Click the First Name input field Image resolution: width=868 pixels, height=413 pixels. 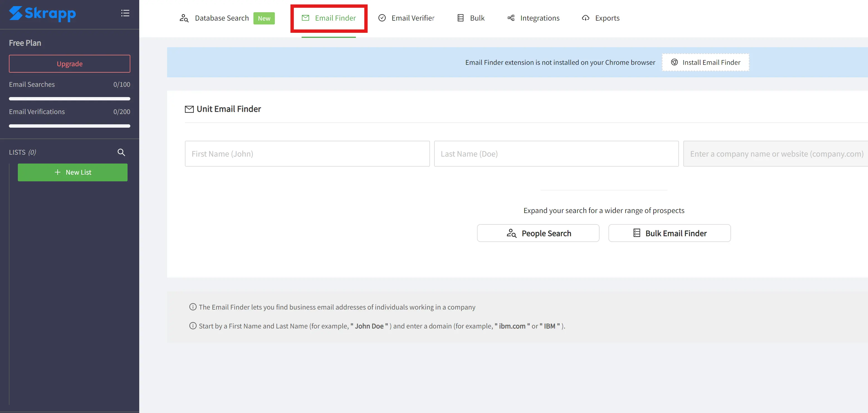tap(307, 154)
